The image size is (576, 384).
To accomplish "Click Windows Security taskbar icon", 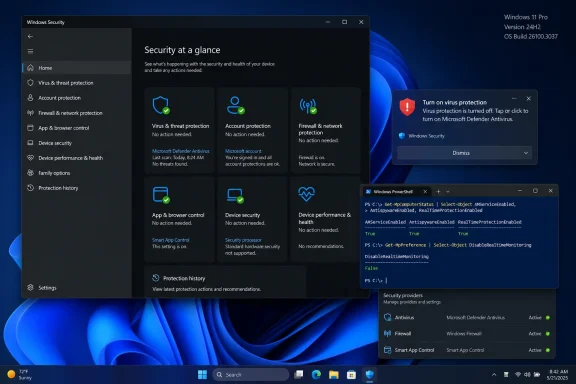I will click(370, 375).
